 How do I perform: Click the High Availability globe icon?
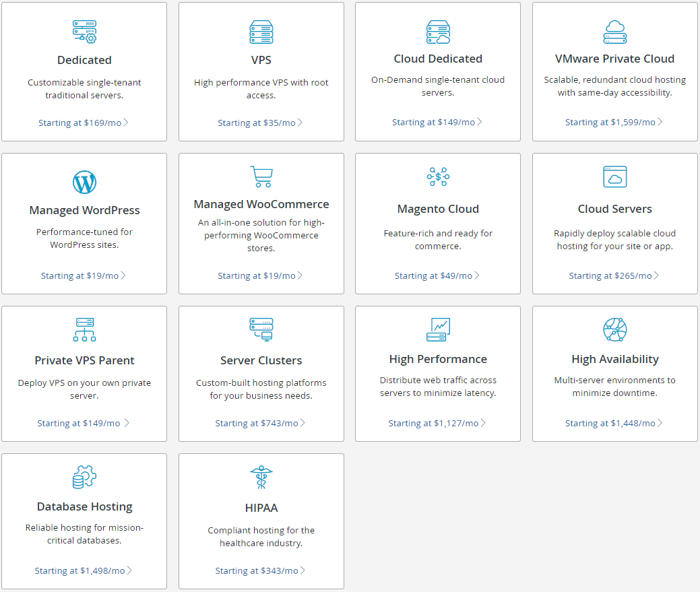click(x=614, y=330)
